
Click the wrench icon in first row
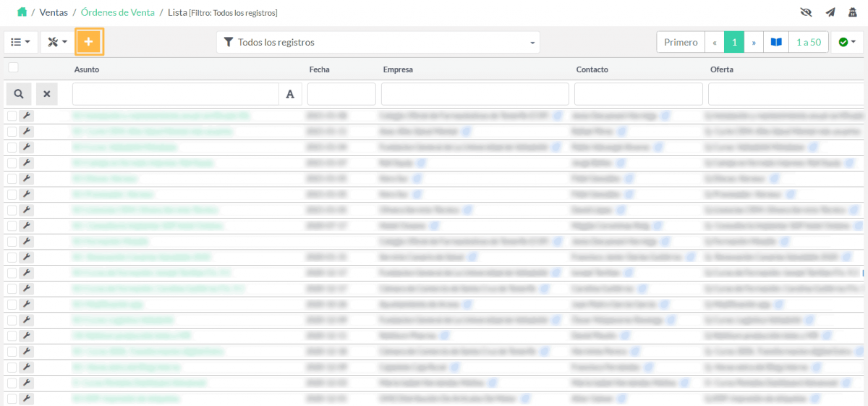[26, 115]
